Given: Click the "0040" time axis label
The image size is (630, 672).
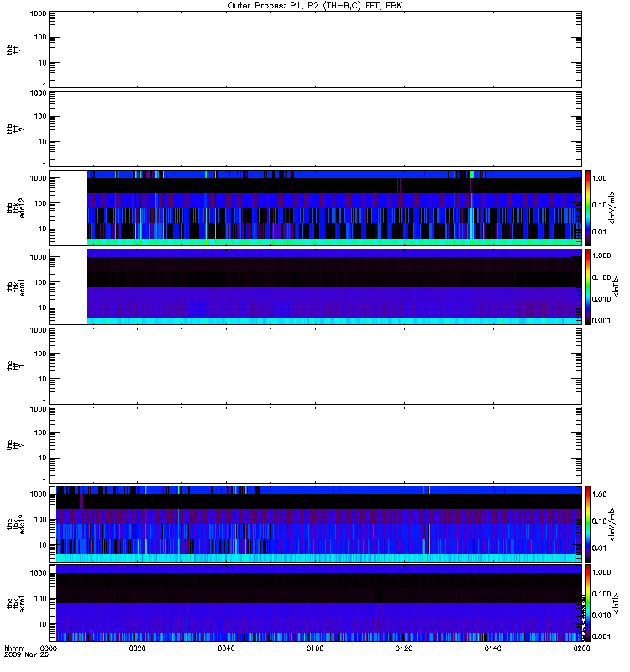Looking at the screenshot, I should (226, 648).
